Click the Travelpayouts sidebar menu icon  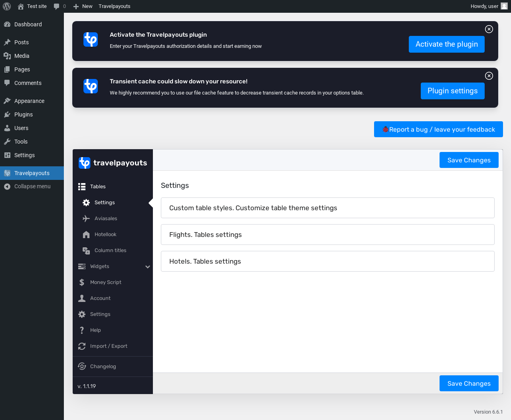(7, 173)
